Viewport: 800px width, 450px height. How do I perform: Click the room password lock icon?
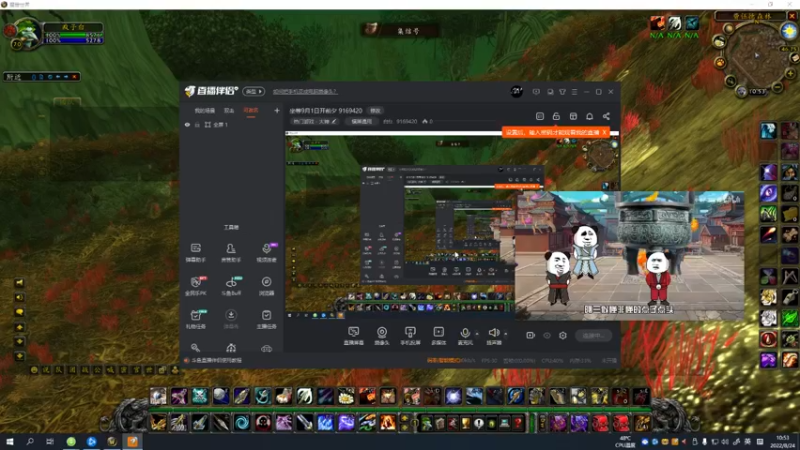(556, 116)
